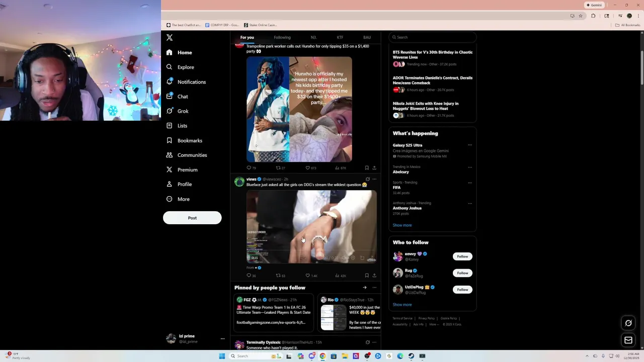Open the More menu in the sidebar

point(178,199)
